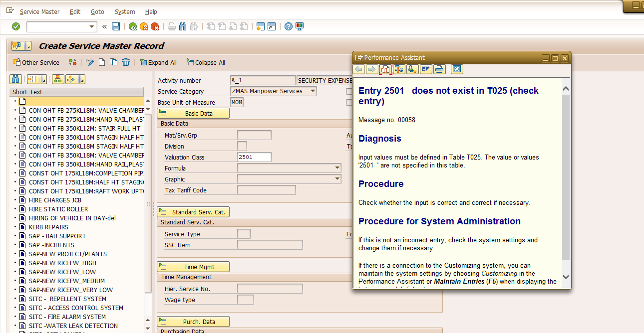Click the blue Help question mark icon

tap(288, 26)
